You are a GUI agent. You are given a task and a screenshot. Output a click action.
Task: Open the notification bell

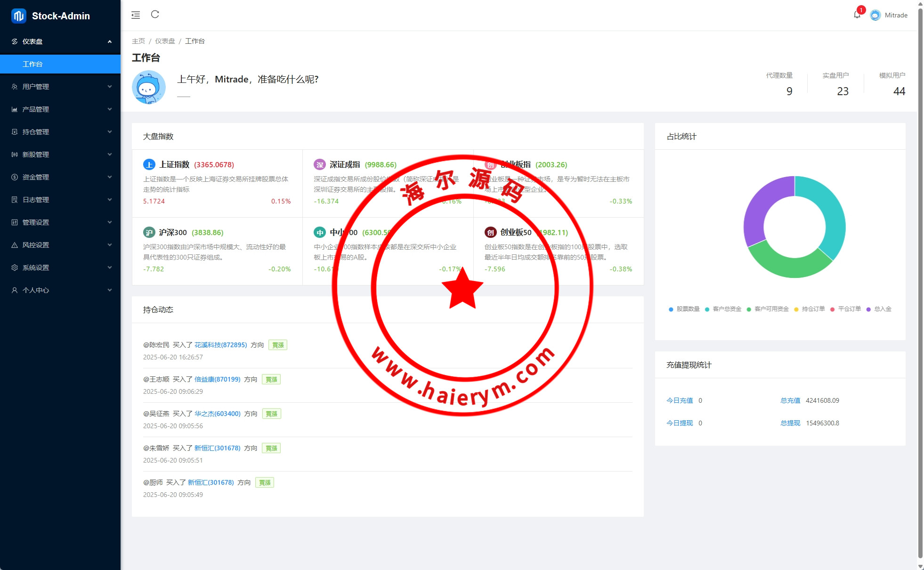pyautogui.click(x=857, y=15)
